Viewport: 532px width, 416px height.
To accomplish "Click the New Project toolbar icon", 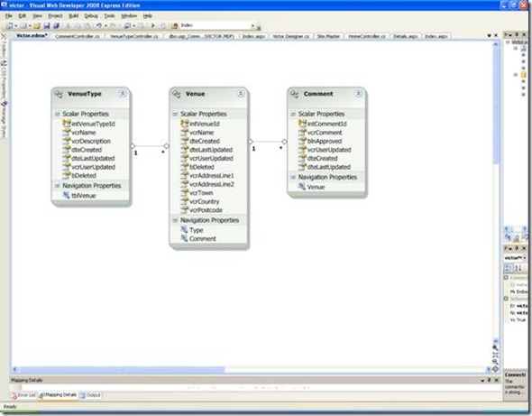I will (x=10, y=26).
